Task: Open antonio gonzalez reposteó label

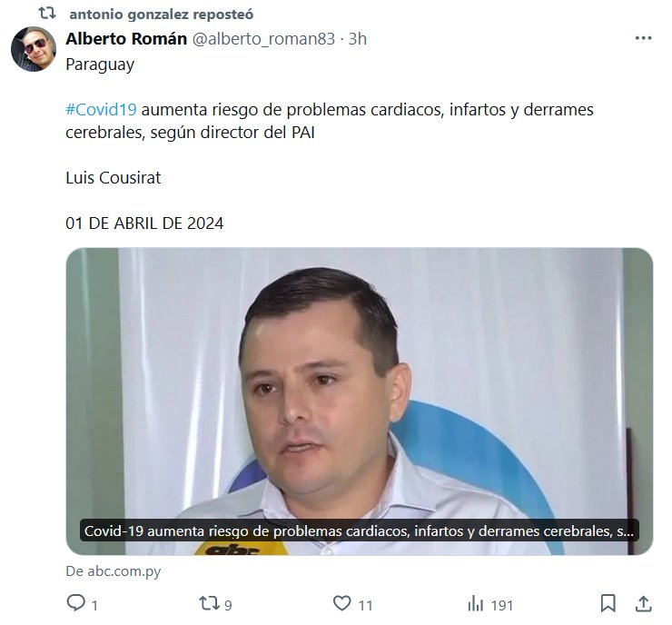Action: [x=161, y=15]
